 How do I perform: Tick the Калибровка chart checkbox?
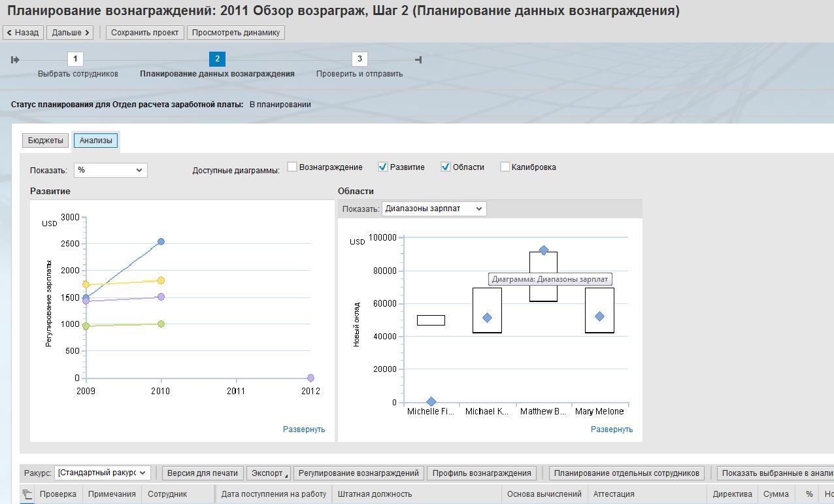(x=505, y=167)
